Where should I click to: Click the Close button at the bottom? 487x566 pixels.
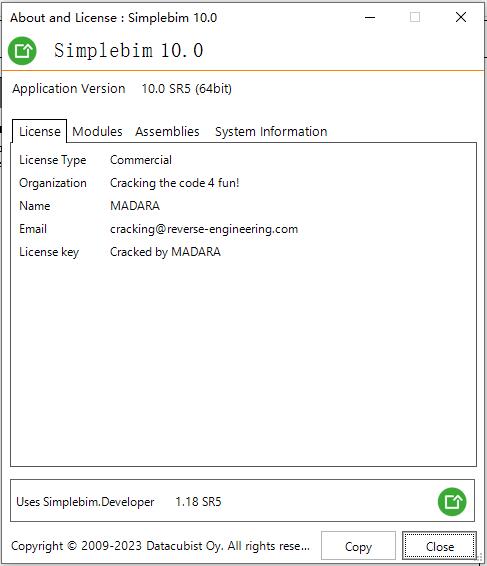pyautogui.click(x=439, y=546)
